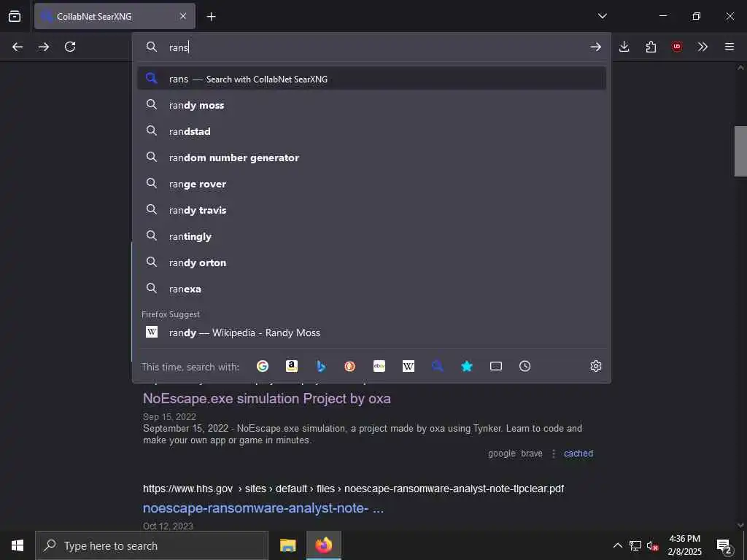747x560 pixels.
Task: Search this time with Amazon
Action: tap(292, 366)
